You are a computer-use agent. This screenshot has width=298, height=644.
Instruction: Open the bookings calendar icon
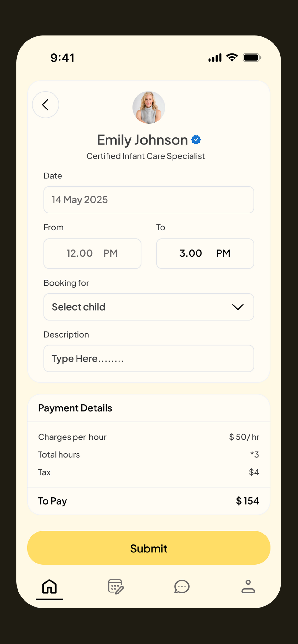point(116,586)
